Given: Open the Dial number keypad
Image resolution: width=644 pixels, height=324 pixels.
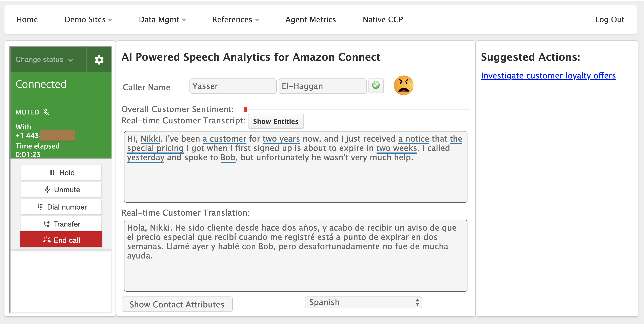Looking at the screenshot, I should tap(61, 207).
